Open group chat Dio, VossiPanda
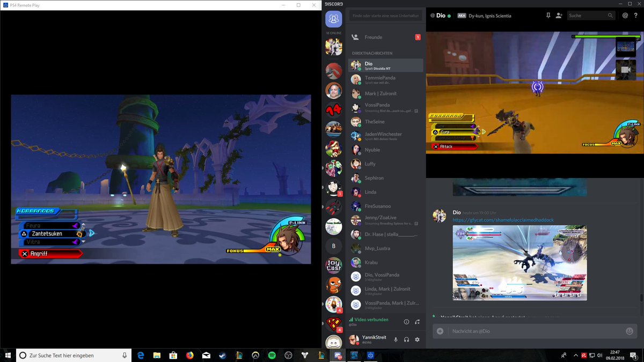Image resolution: width=644 pixels, height=362 pixels. click(x=385, y=277)
